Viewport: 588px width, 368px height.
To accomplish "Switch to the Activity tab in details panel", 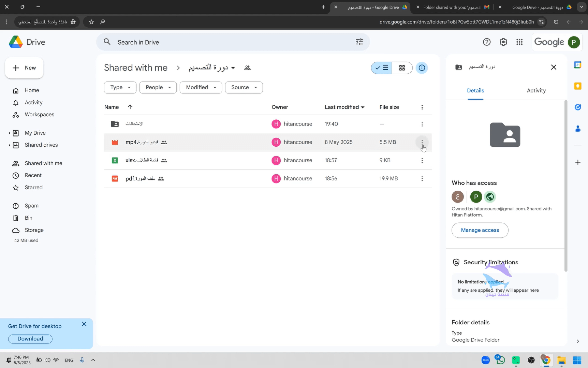I will 536,90.
